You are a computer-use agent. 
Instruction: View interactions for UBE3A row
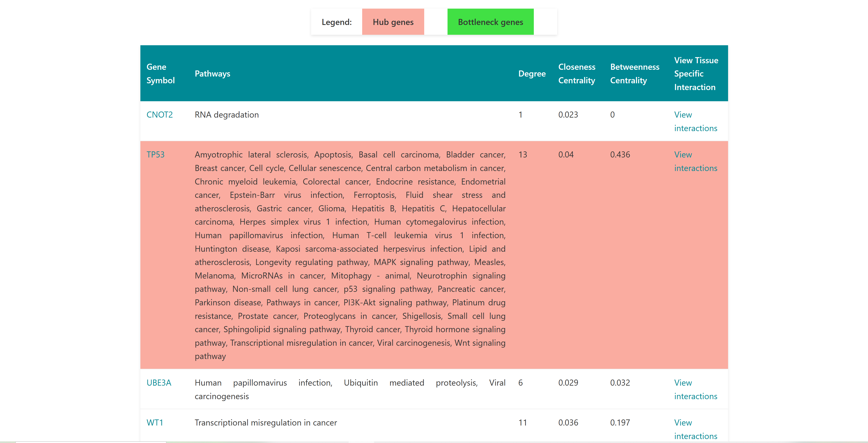695,389
